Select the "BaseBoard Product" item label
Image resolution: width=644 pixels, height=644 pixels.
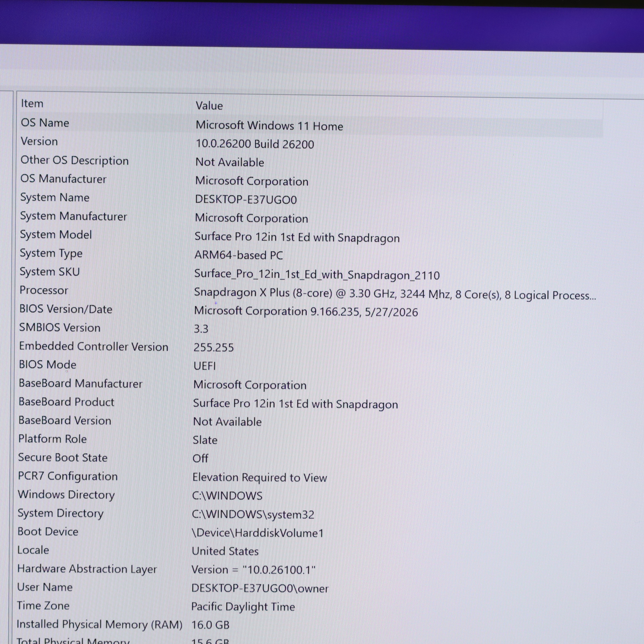66,402
